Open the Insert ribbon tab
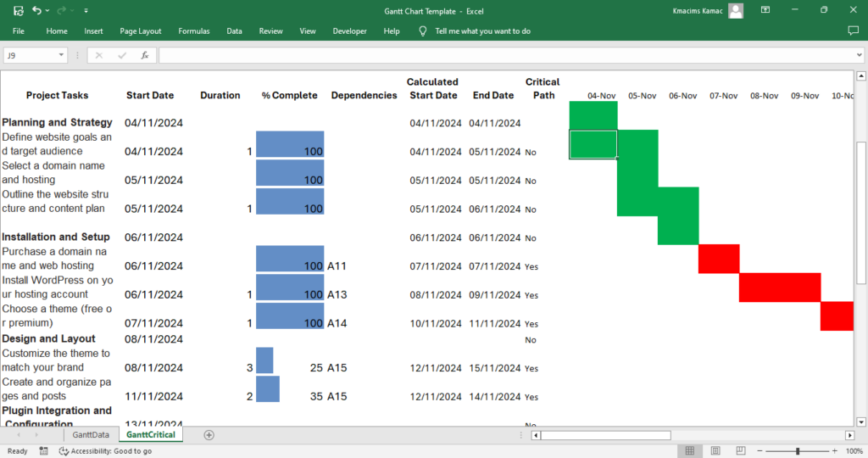The width and height of the screenshot is (868, 458). (93, 31)
